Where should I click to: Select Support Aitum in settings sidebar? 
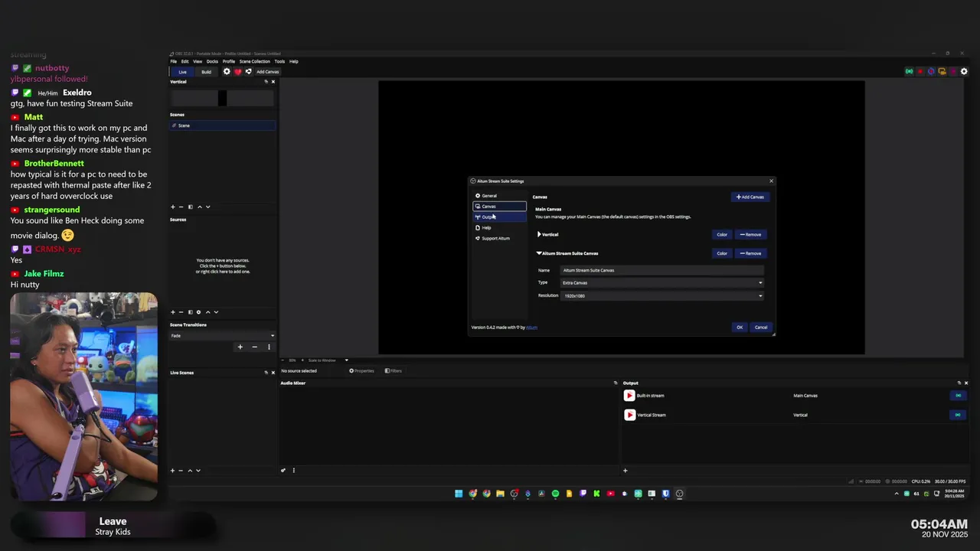click(x=499, y=239)
